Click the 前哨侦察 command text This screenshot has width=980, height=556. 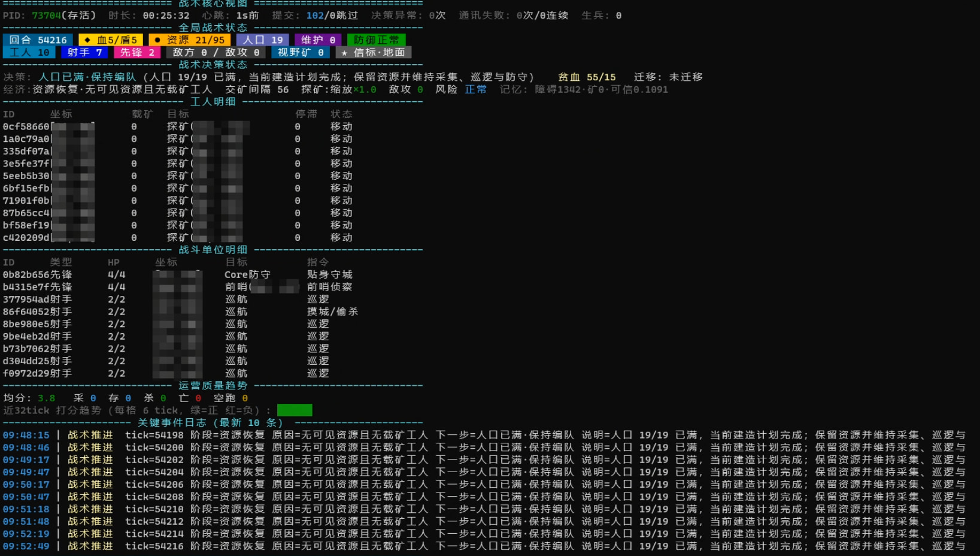[330, 287]
